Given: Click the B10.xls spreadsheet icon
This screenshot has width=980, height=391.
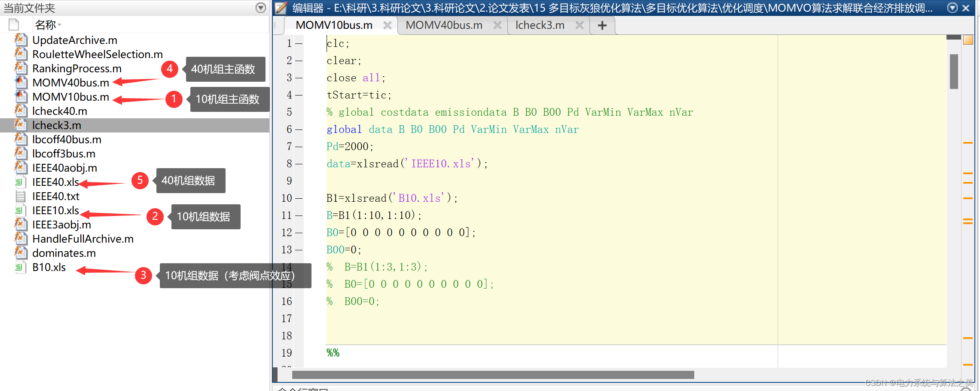Looking at the screenshot, I should (x=21, y=267).
